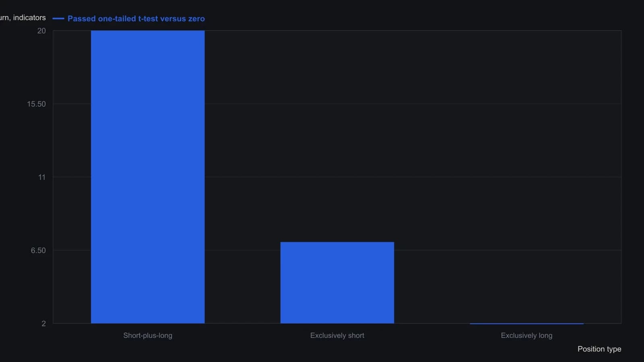Viewport: 644px width, 362px height.
Task: Click the y-axis value 15.50
Action: click(36, 104)
